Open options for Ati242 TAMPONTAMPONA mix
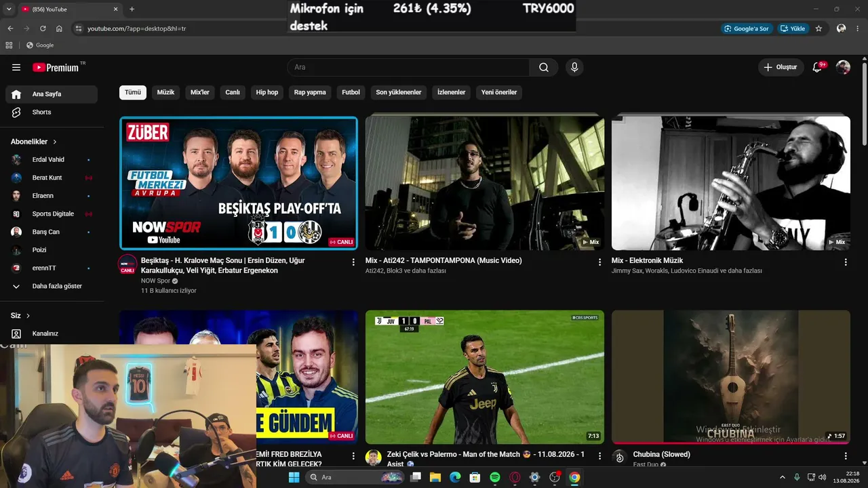Viewport: 868px width, 488px height. pyautogui.click(x=599, y=262)
